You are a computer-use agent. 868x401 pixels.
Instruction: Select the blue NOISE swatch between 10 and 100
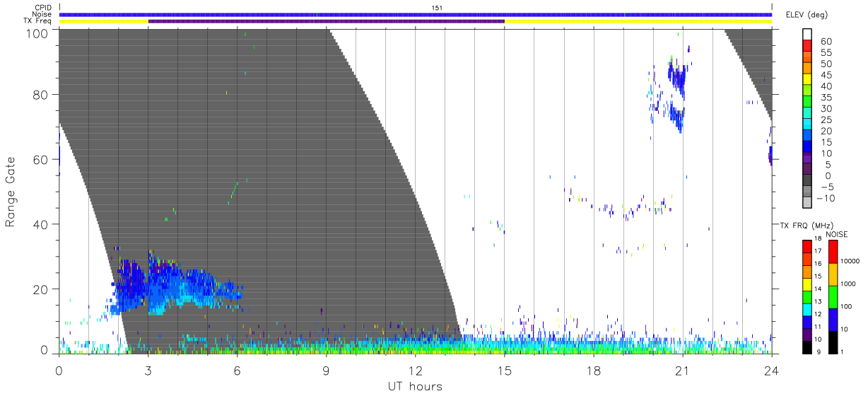832,319
